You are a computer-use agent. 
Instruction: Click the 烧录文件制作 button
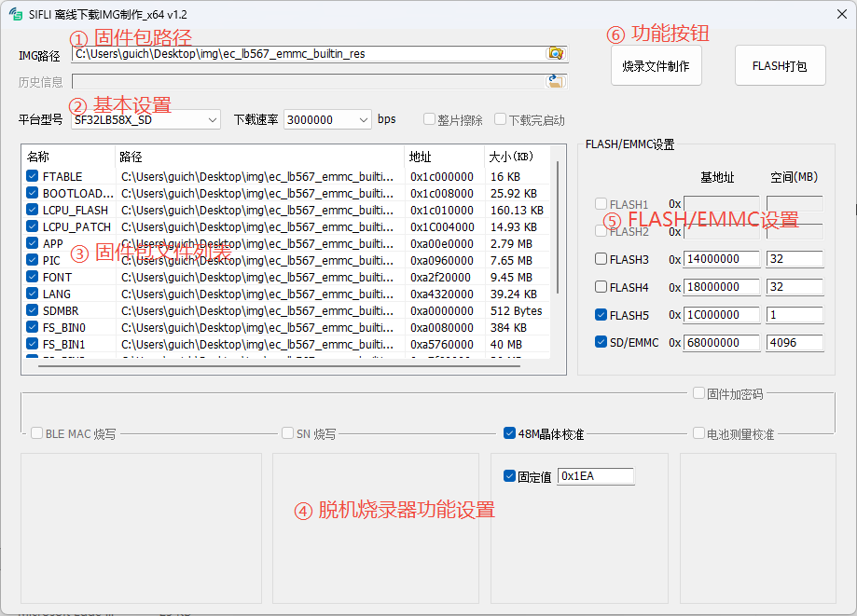pyautogui.click(x=656, y=65)
